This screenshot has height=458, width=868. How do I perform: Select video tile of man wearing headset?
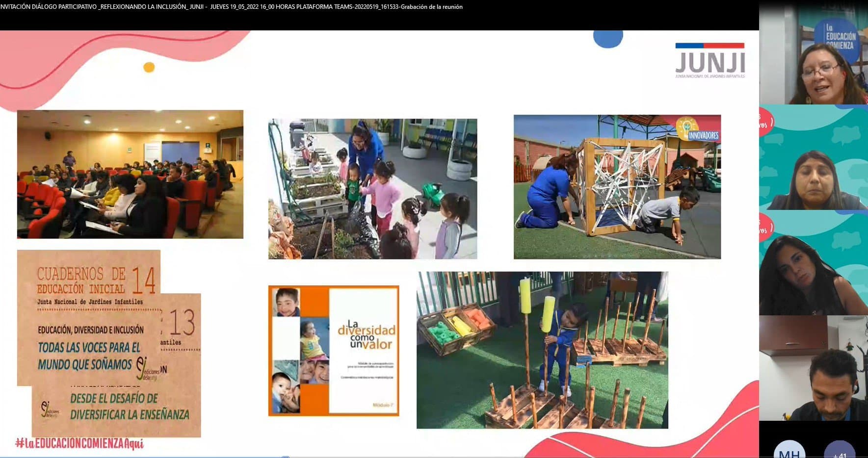[x=813, y=369]
